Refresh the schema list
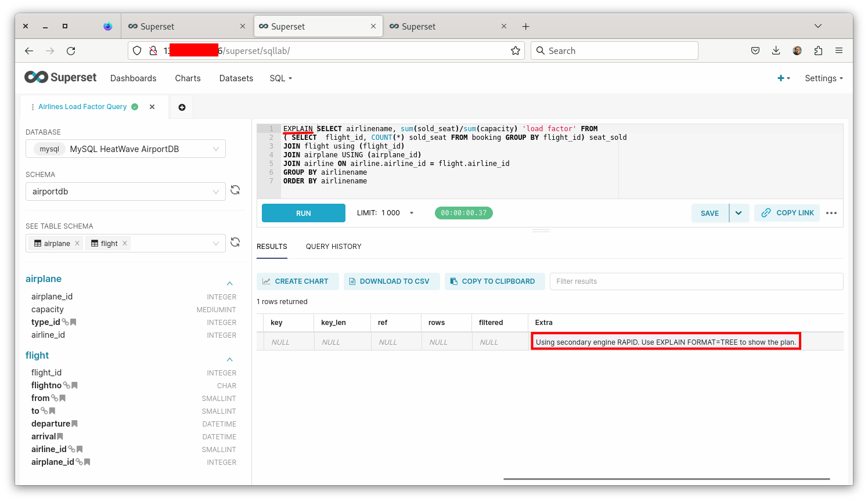This screenshot has height=502, width=868. (x=235, y=190)
